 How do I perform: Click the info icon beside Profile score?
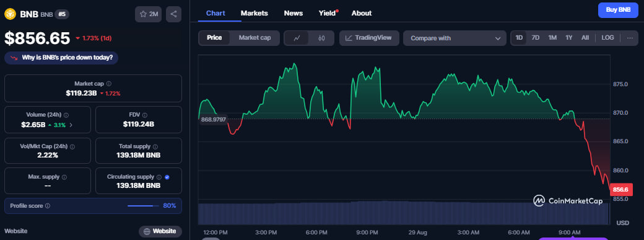[48, 205]
